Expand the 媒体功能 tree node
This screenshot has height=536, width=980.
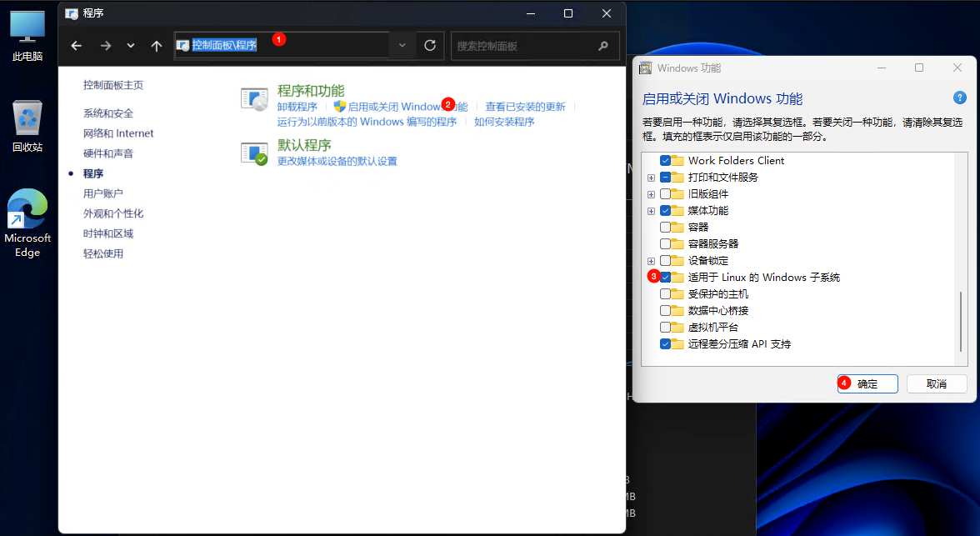652,212
